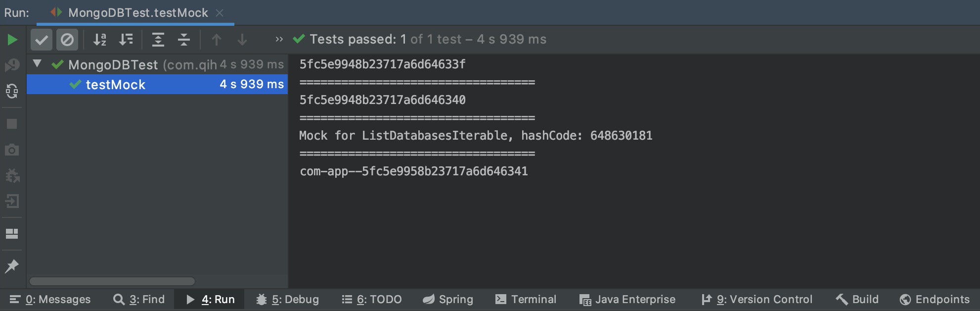Switch to the 5: Debug tool window
Viewport: 980px width, 311px height.
pos(287,299)
